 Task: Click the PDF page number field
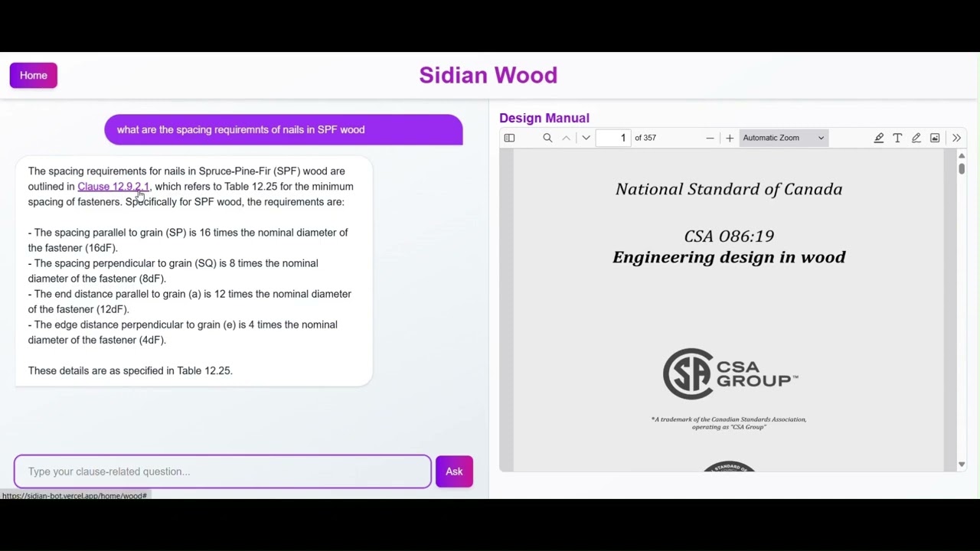point(613,138)
